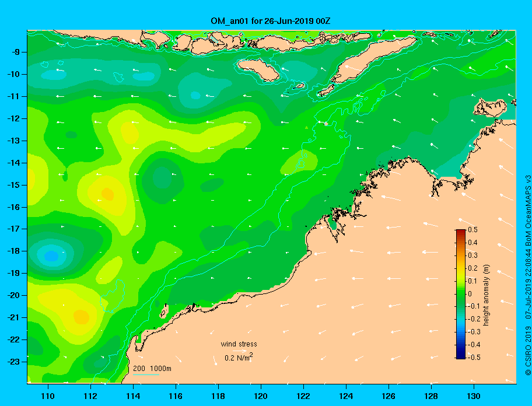532x406 pixels.
Task: Click the orange high-anomaly peak near 113E, 15S
Action: coord(107,194)
